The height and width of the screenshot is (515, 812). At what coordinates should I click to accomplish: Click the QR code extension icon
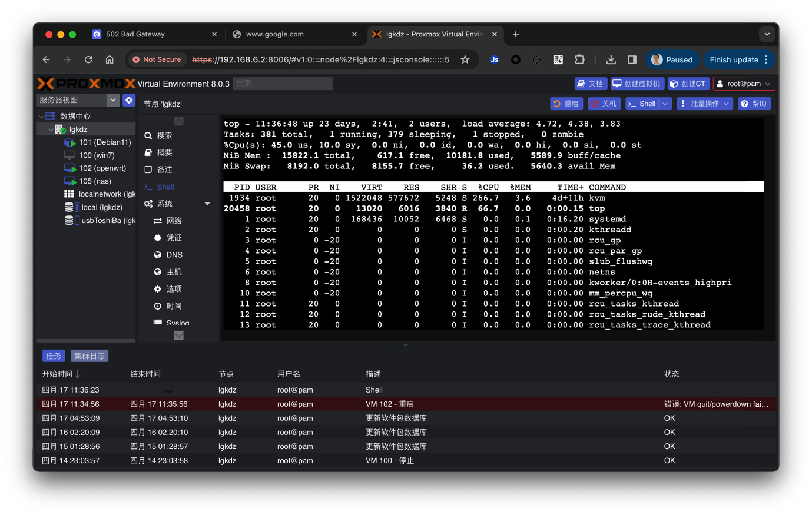558,59
